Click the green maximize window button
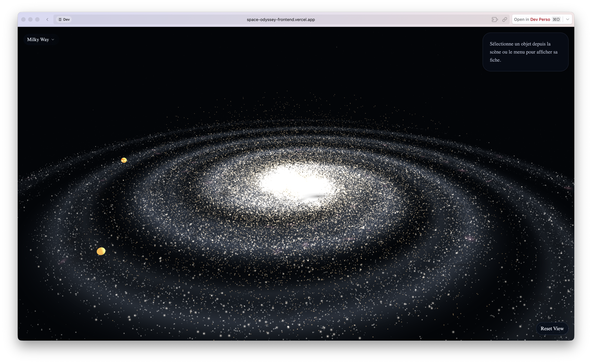Image resolution: width=592 pixels, height=364 pixels. point(37,19)
